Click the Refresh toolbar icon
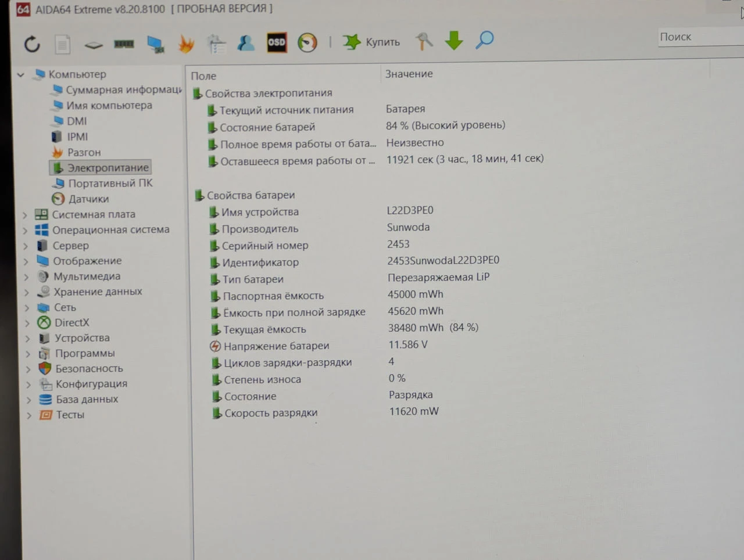Viewport: 744px width, 560px height. pos(32,44)
